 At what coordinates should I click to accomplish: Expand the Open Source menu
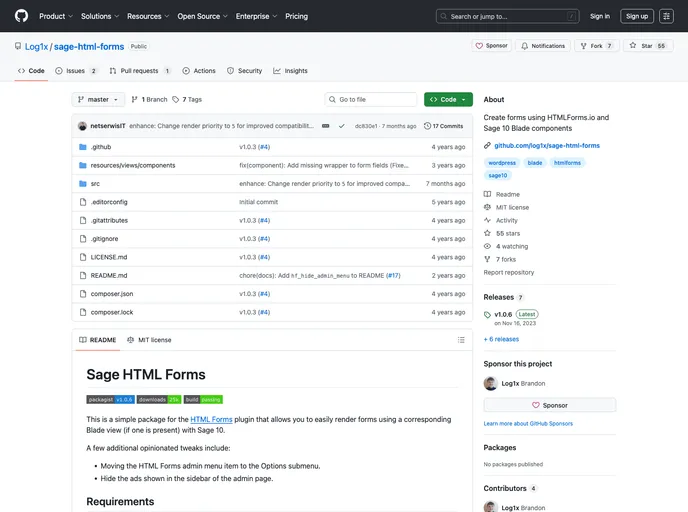click(202, 16)
